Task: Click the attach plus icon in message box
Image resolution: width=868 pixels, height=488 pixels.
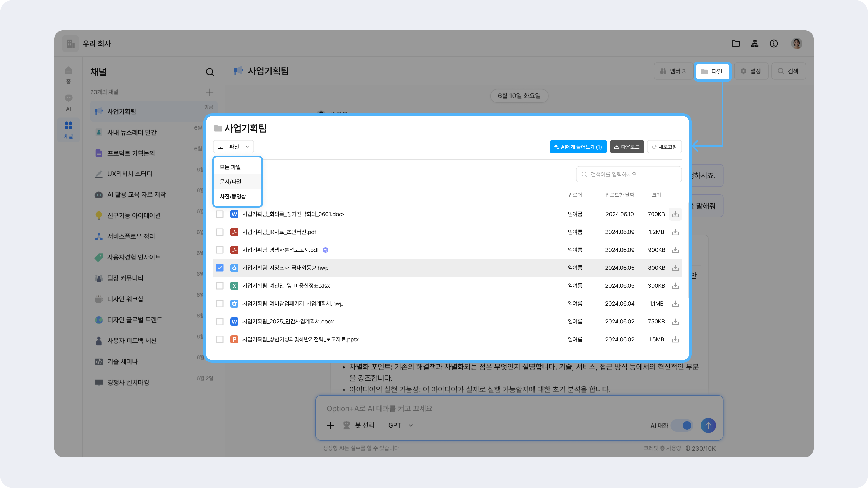Action: pyautogui.click(x=330, y=425)
